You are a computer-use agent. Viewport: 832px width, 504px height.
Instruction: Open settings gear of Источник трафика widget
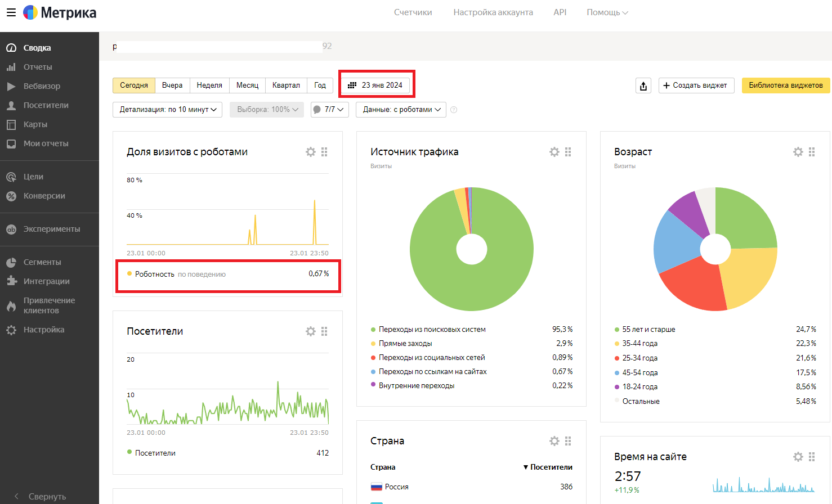554,152
